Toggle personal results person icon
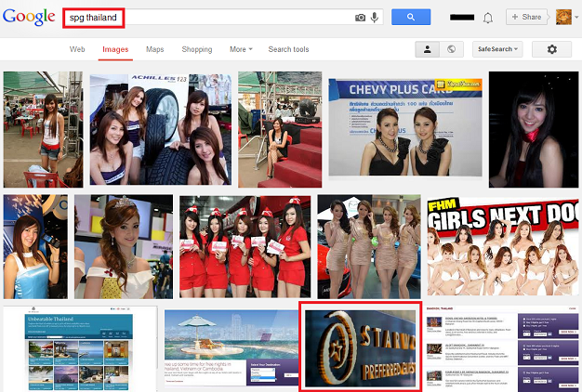Image resolution: width=582 pixels, height=392 pixels. pyautogui.click(x=428, y=49)
